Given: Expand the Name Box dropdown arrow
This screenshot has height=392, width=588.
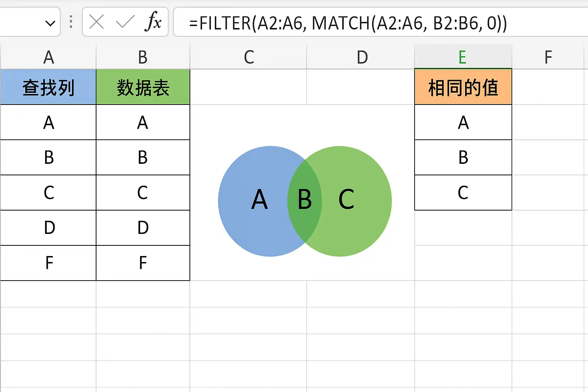Looking at the screenshot, I should pos(50,23).
